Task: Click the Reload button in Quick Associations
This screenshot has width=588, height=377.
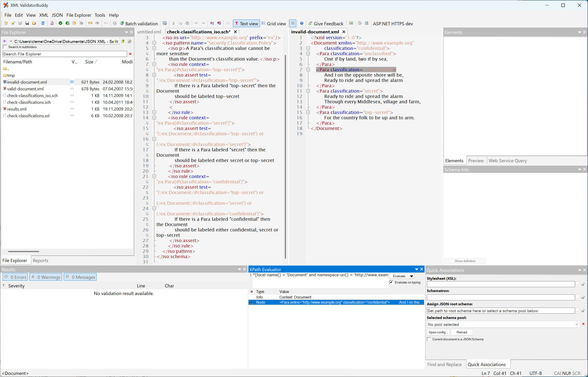Action: click(462, 332)
